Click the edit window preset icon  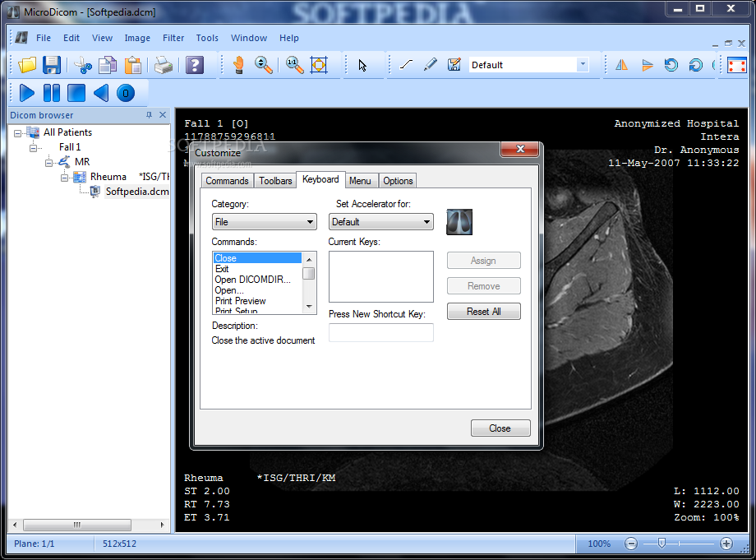[454, 65]
